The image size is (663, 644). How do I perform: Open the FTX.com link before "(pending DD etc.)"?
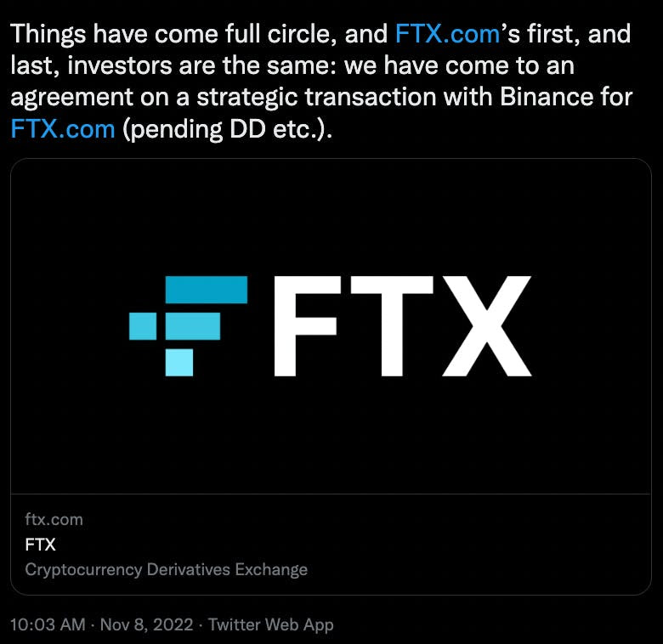coord(63,129)
